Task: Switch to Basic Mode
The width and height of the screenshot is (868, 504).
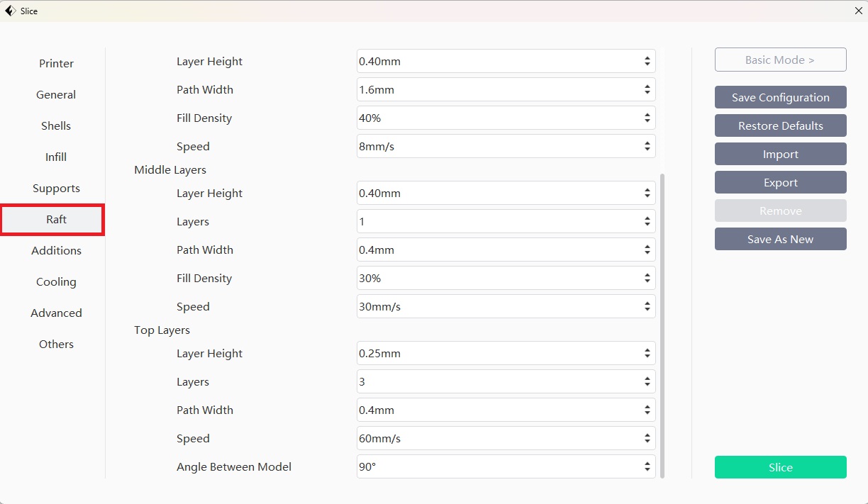Action: tap(780, 60)
